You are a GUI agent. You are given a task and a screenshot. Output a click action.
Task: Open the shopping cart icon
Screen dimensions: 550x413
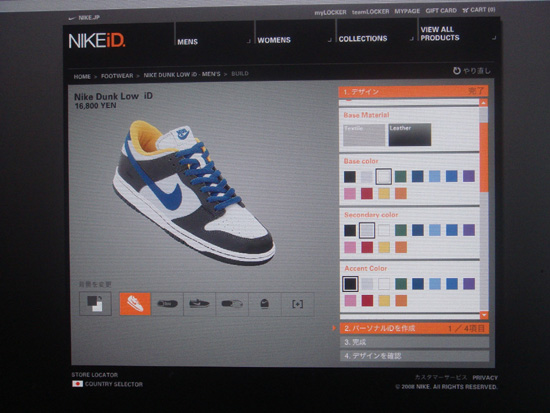(465, 11)
